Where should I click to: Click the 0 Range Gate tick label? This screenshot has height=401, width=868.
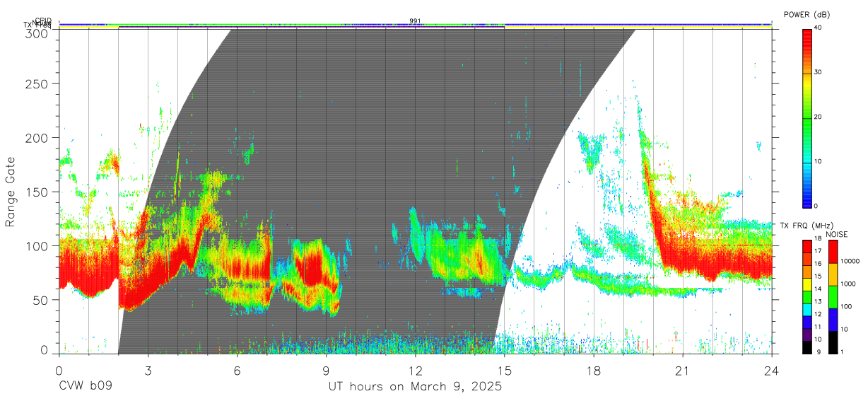click(x=45, y=349)
